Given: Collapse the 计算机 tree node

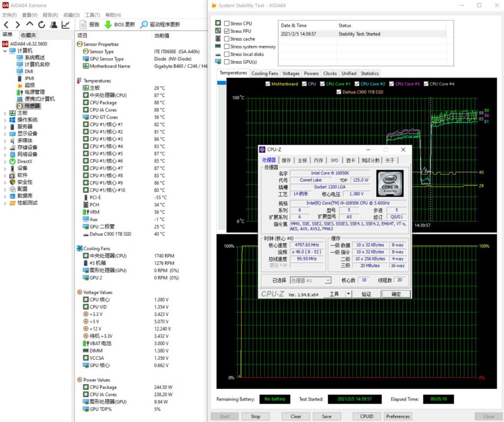Looking at the screenshot, I should [x=5, y=51].
